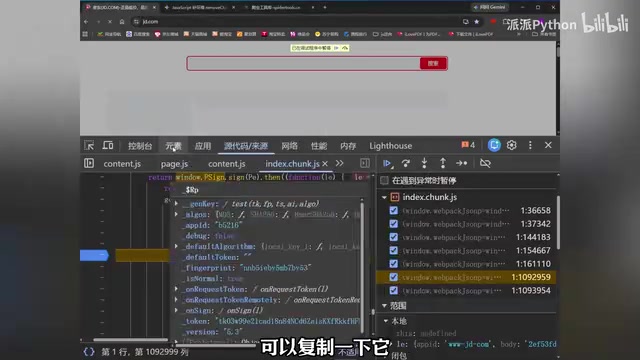Disable the breakpoint at 1:154667

393,250
